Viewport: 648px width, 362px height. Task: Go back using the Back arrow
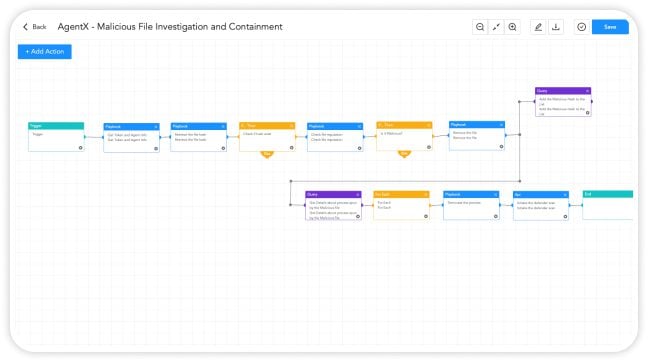pos(34,27)
